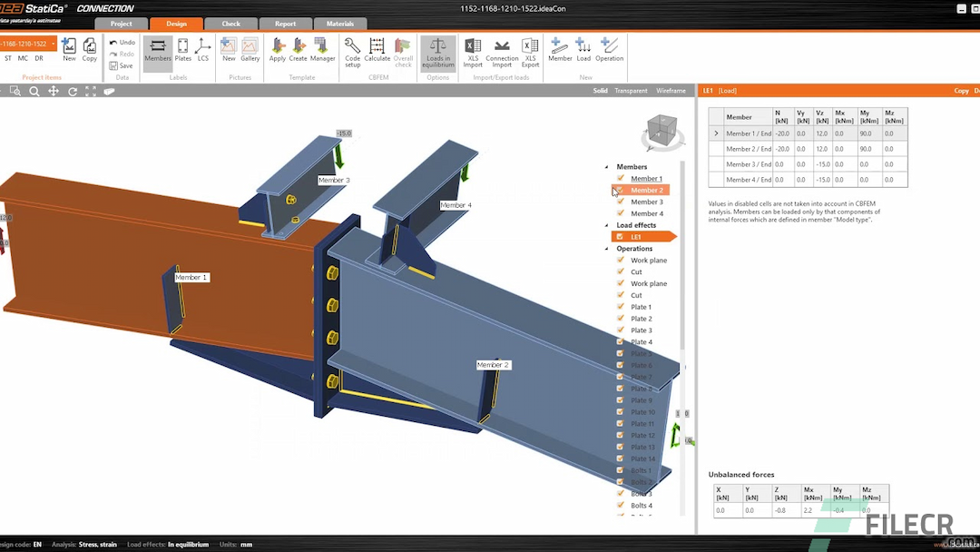The height and width of the screenshot is (552, 980).
Task: Select the Loads in equilibrium option
Action: pos(437,53)
